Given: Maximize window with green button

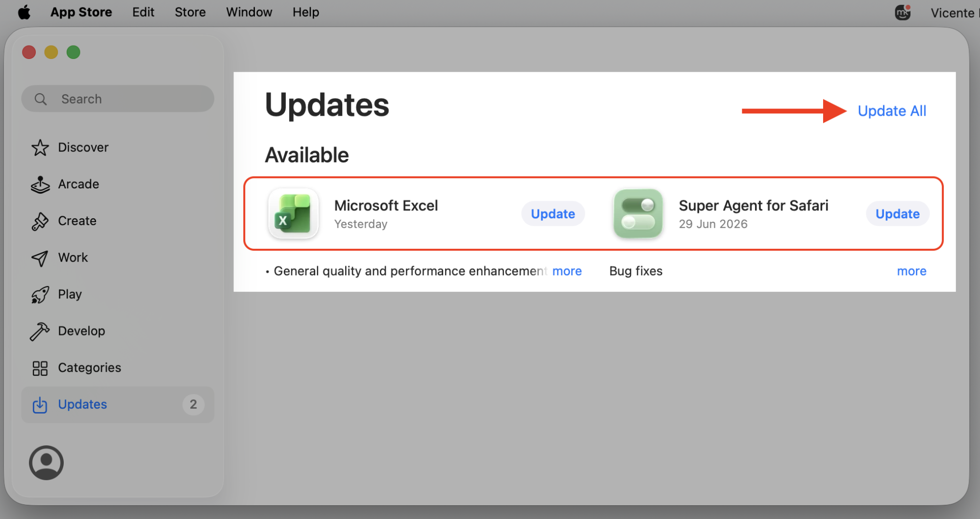Looking at the screenshot, I should (x=74, y=52).
